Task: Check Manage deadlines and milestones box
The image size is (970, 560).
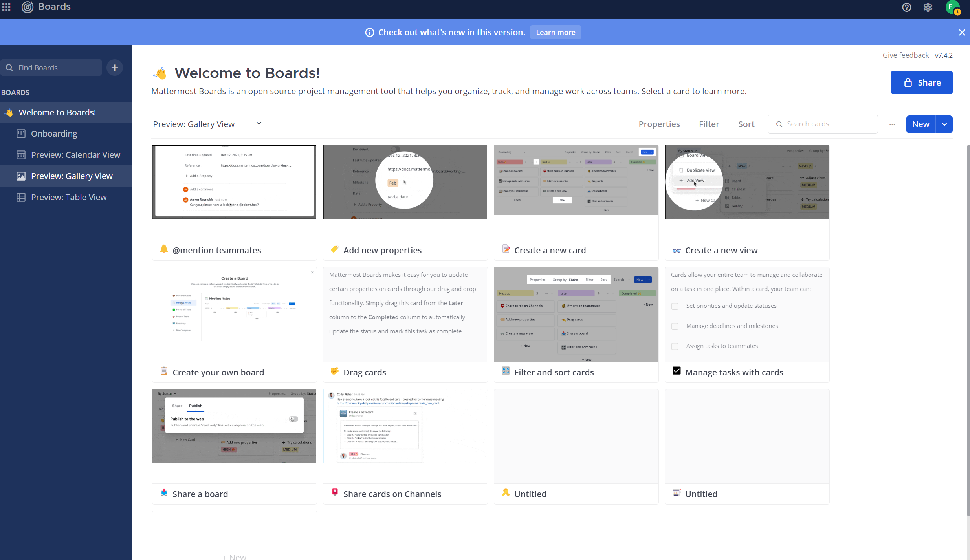Action: (675, 326)
